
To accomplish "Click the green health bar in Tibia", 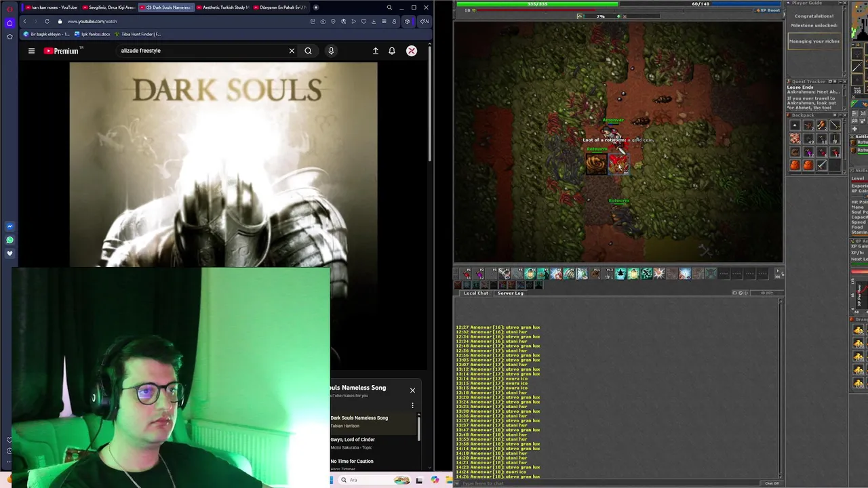I will tap(537, 4).
